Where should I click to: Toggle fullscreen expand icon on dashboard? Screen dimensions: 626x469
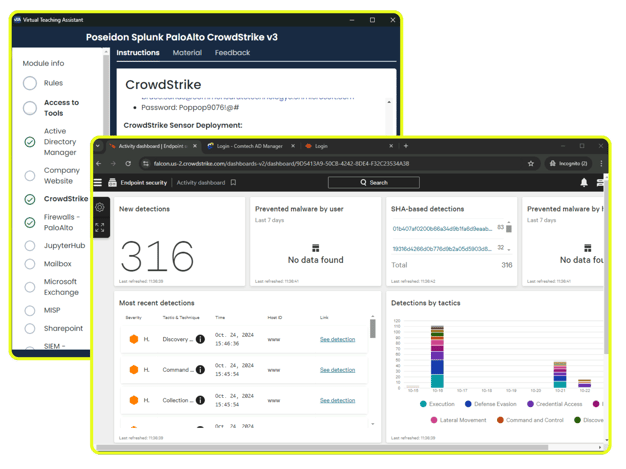pos(100,228)
